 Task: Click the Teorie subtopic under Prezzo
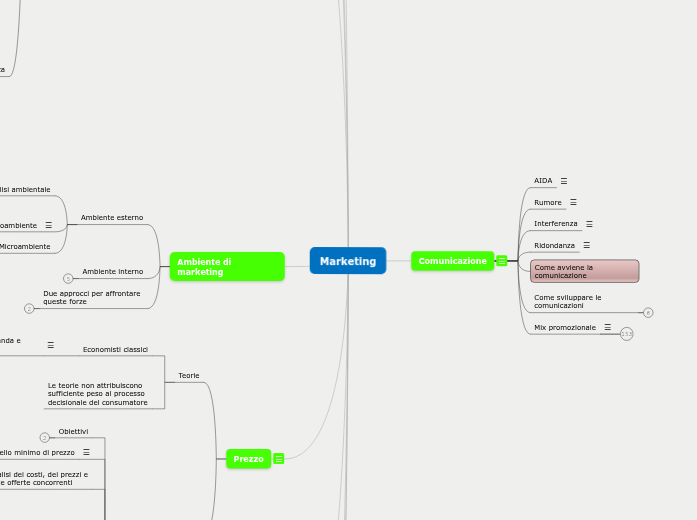(x=189, y=375)
